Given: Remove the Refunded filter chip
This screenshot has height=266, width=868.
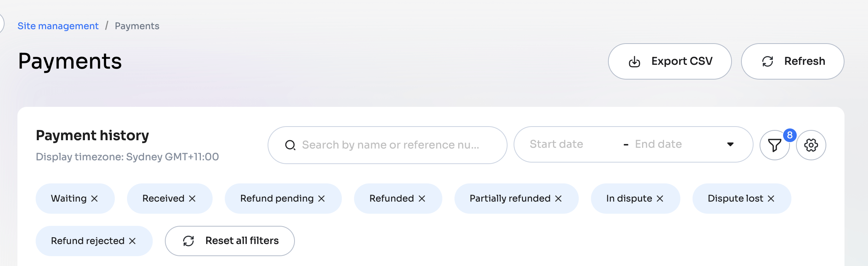Looking at the screenshot, I should pyautogui.click(x=422, y=199).
